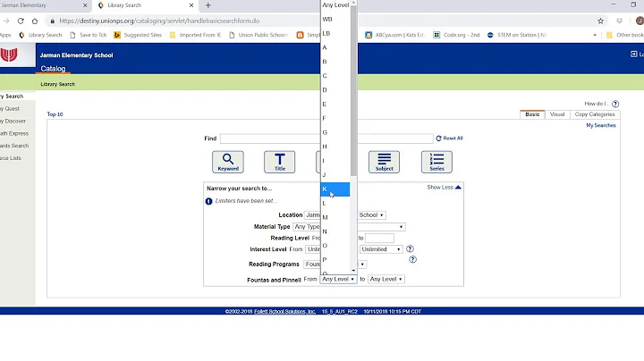Screen dimensions: 644x361
Task: Click the Reading Level To input field
Action: click(x=379, y=238)
